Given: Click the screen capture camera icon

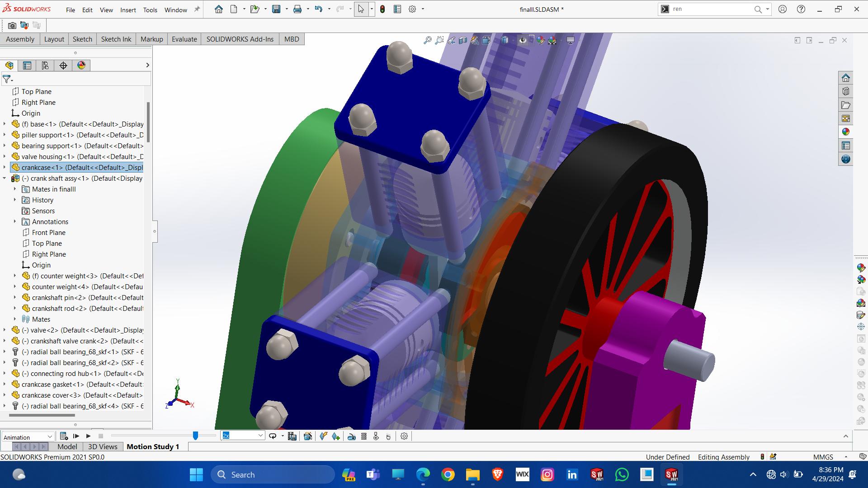Looking at the screenshot, I should (x=12, y=26).
